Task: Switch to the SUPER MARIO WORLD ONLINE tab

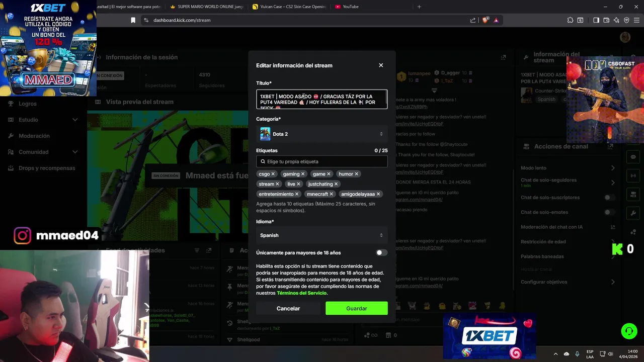Action: tap(207, 7)
